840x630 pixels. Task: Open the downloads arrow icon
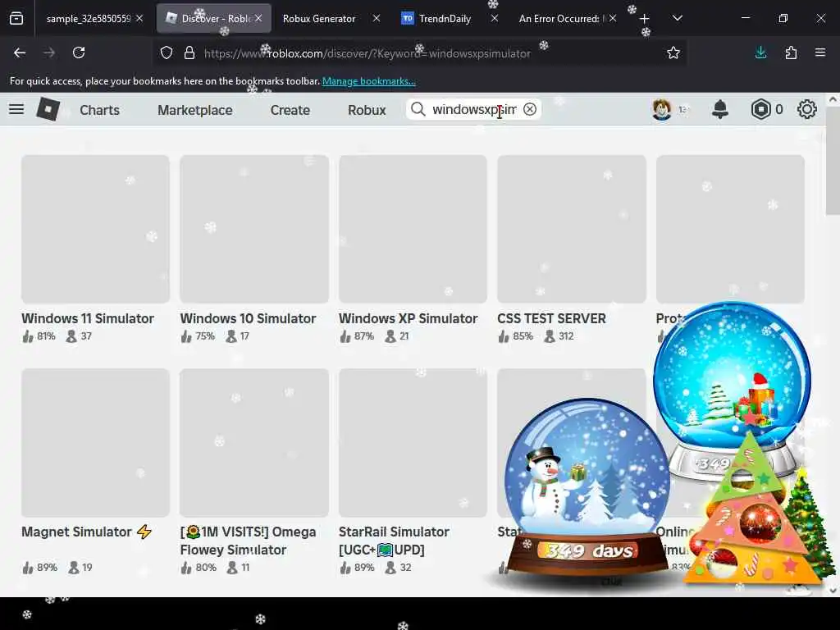(x=760, y=52)
